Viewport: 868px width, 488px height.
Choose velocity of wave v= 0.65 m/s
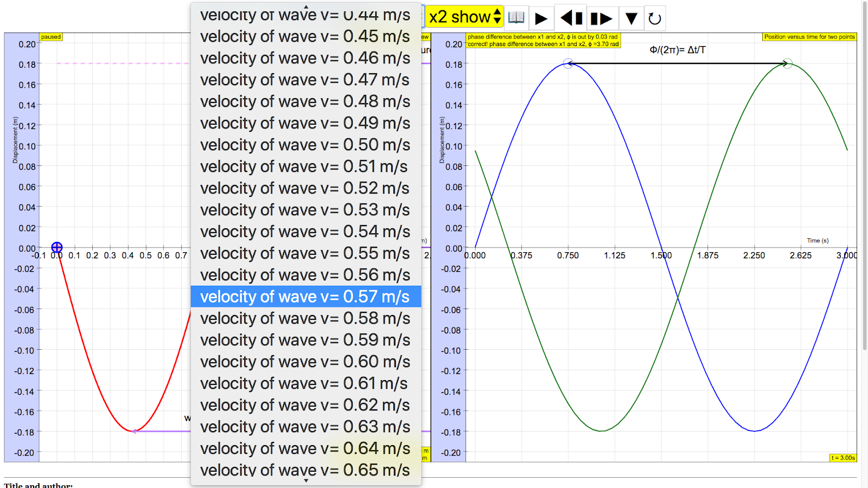pyautogui.click(x=306, y=469)
